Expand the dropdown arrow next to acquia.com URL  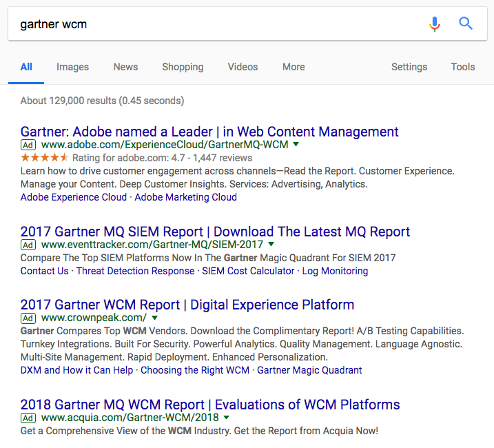pos(226,418)
